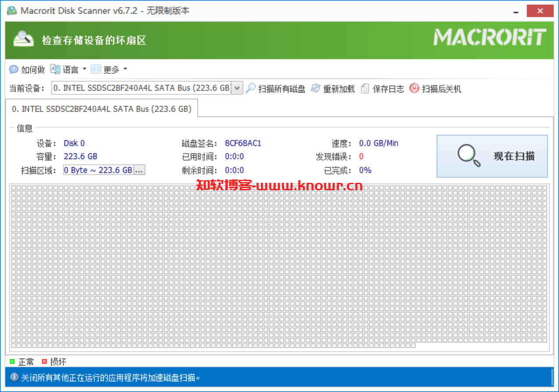Click the MACRORIT logo in header
Screen dimensions: 559x392
(x=490, y=37)
